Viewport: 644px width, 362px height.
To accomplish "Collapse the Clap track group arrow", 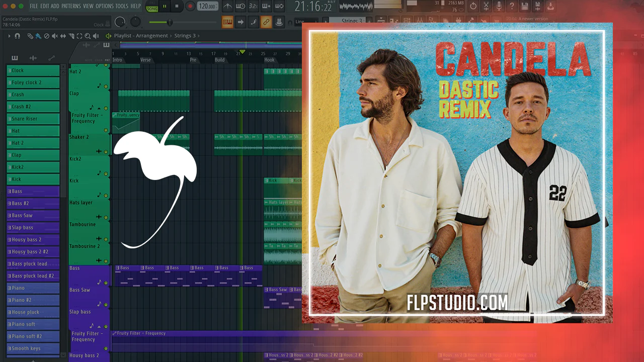I will tap(99, 108).
